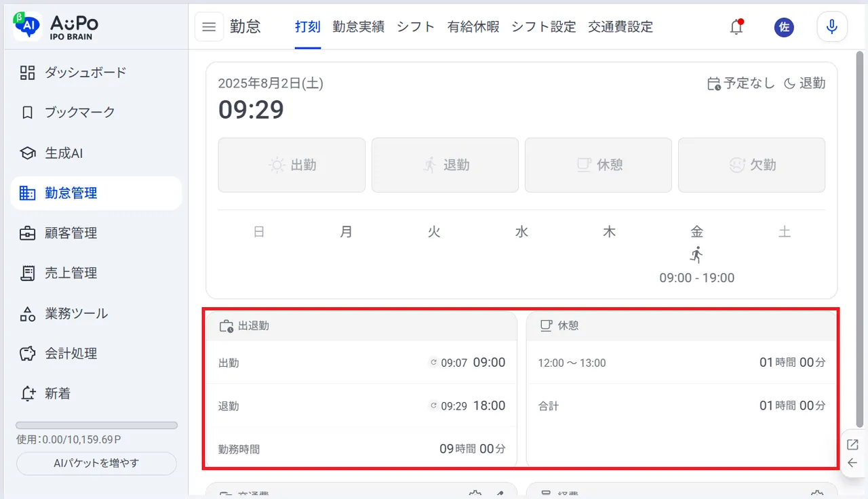868x499 pixels.
Task: Click the 12:00 ～ 13:00 break row
Action: click(682, 363)
